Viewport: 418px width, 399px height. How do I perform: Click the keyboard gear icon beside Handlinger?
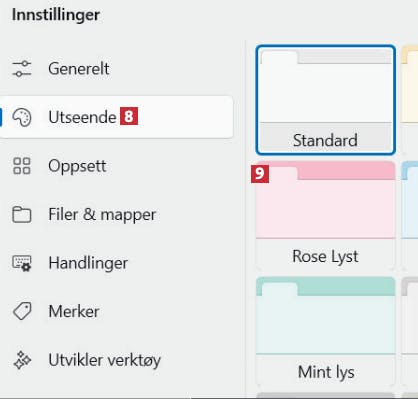[x=22, y=263]
